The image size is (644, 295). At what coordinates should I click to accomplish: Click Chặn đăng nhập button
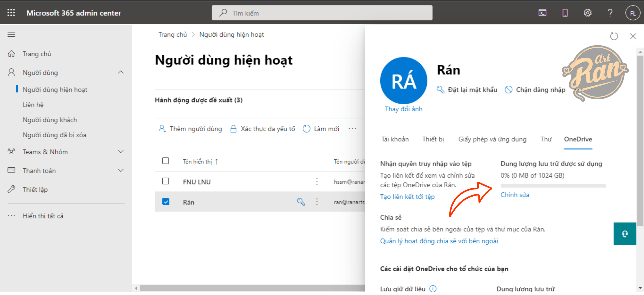(535, 90)
